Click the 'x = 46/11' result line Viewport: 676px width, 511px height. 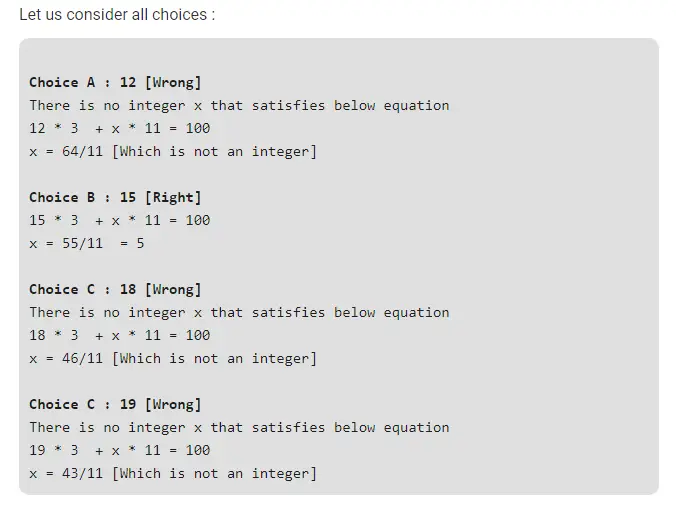point(172,358)
